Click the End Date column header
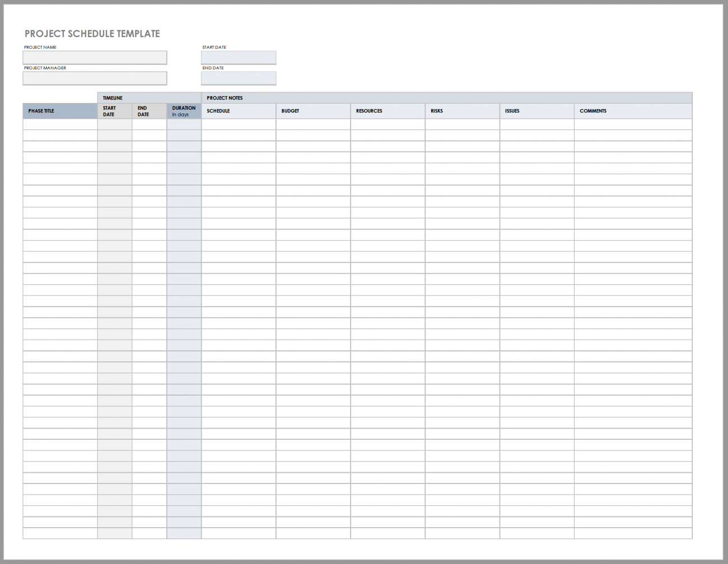728x564 pixels. (x=148, y=111)
